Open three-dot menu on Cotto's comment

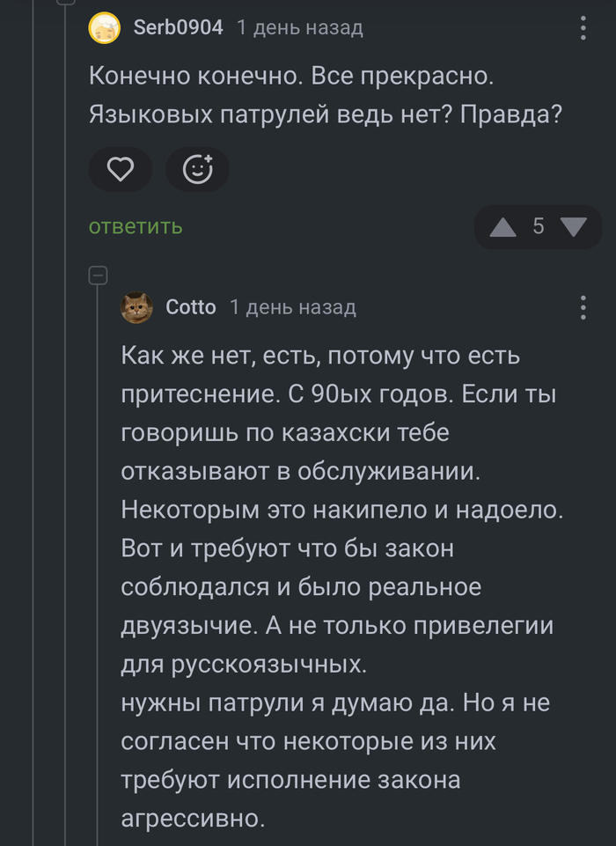coord(583,307)
